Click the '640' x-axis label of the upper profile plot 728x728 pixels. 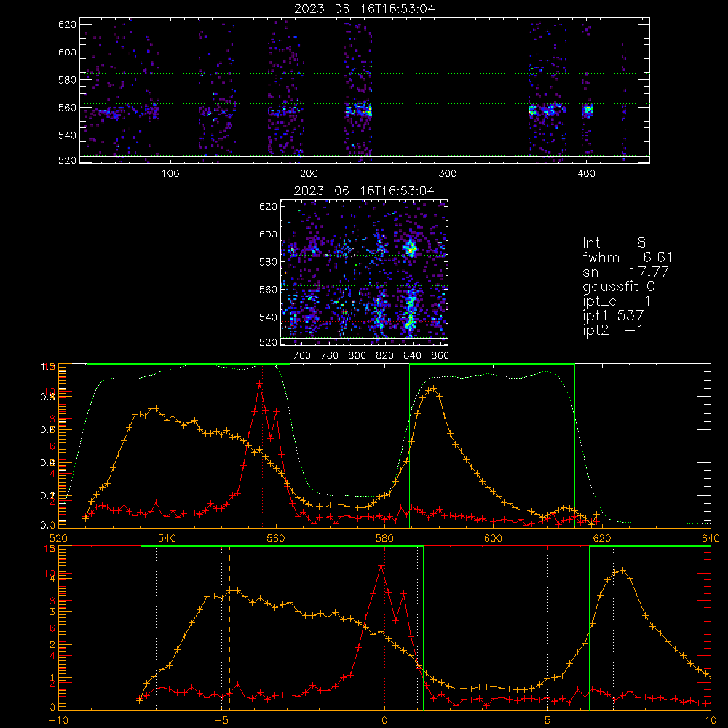(711, 538)
